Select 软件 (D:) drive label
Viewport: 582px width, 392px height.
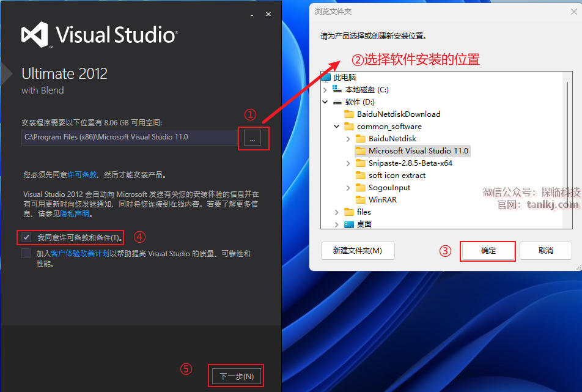[359, 102]
